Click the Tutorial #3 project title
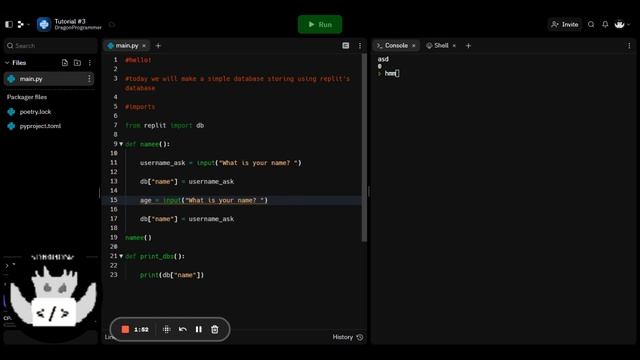Image resolution: width=640 pixels, height=360 pixels. (70, 21)
